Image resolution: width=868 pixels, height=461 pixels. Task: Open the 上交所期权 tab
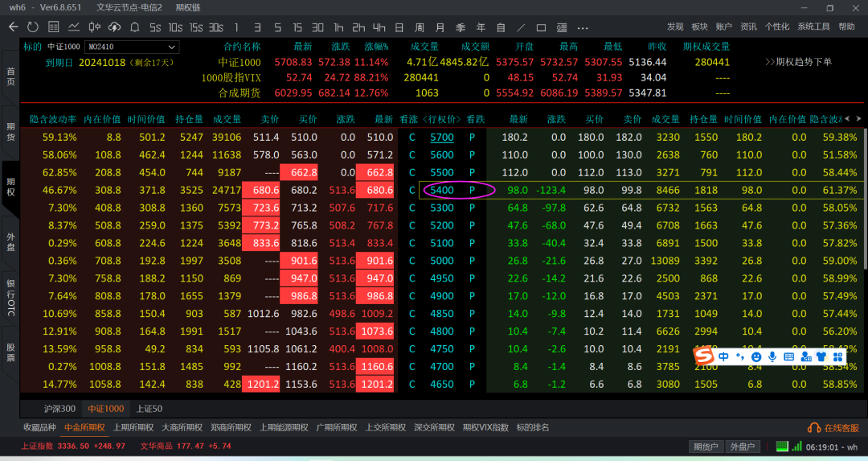click(385, 428)
